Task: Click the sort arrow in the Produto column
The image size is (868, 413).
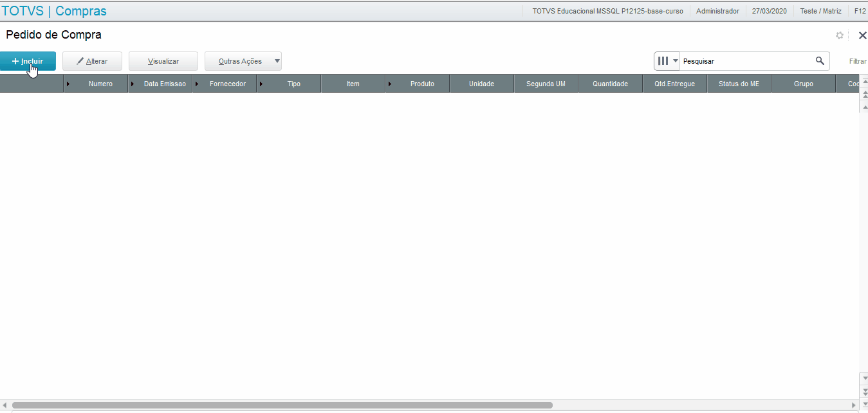Action: point(390,84)
